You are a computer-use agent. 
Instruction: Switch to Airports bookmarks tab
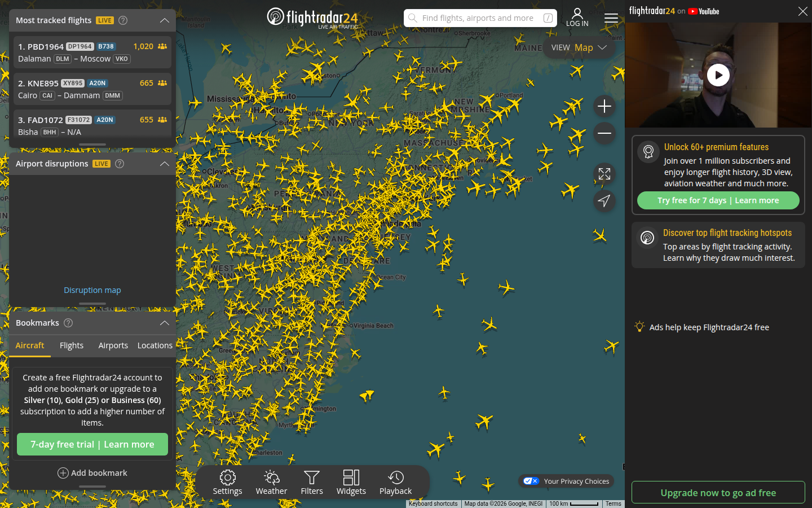pyautogui.click(x=113, y=345)
